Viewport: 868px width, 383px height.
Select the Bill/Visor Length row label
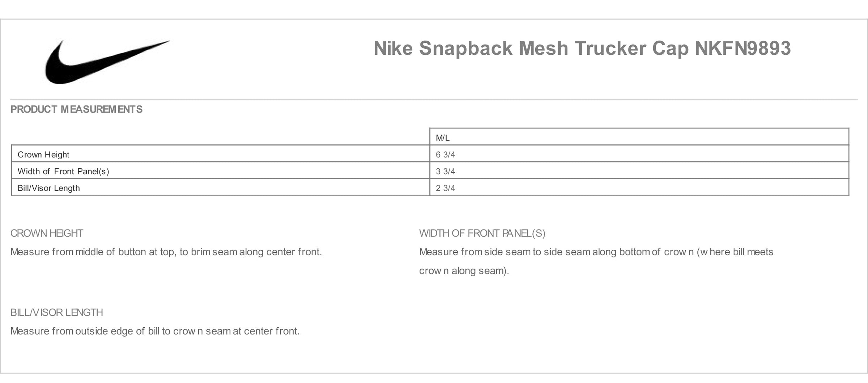pos(48,188)
